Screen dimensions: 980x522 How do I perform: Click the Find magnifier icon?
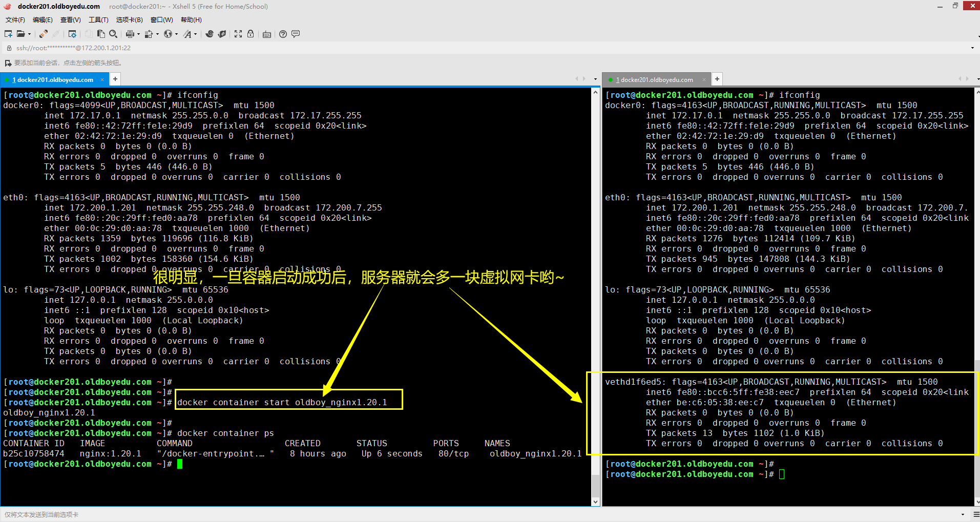pyautogui.click(x=113, y=34)
